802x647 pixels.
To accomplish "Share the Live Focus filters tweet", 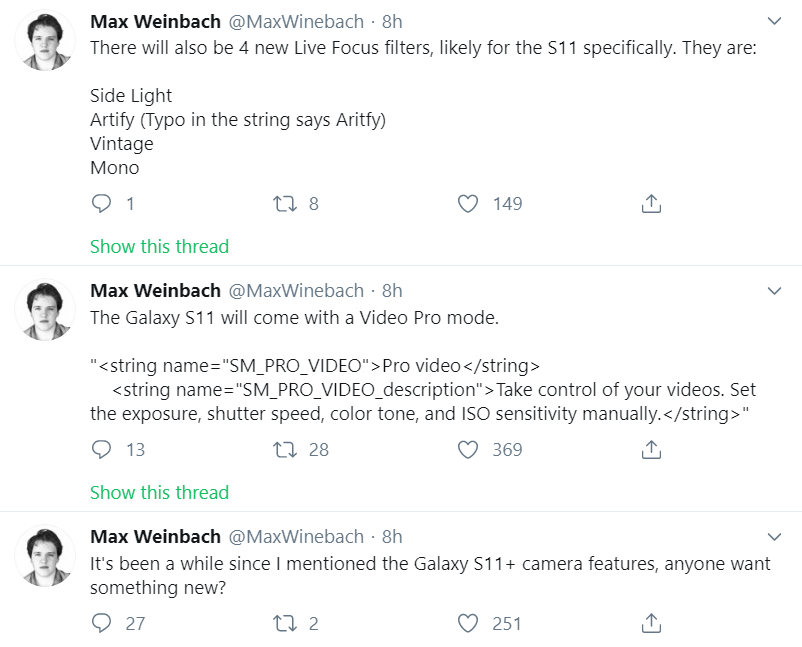I will (651, 203).
